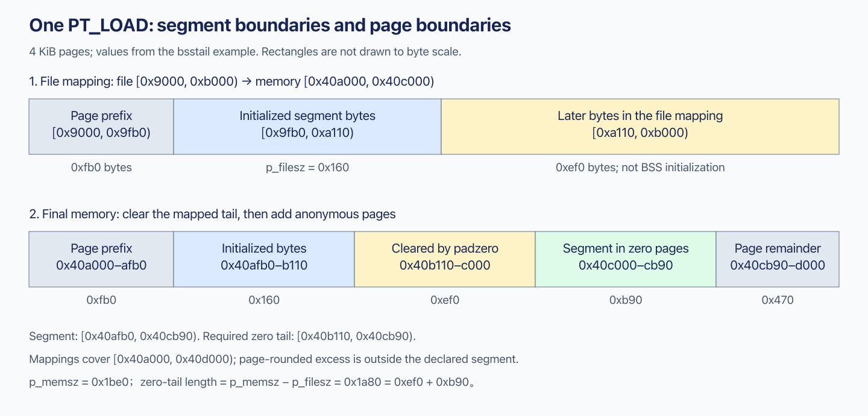Click the heading '2. Final memory: clear the mapped tail'
The image size is (868, 416).
[x=212, y=214]
